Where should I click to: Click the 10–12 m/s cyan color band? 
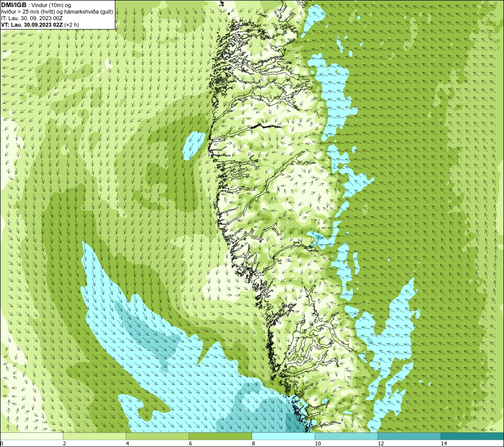click(x=347, y=436)
